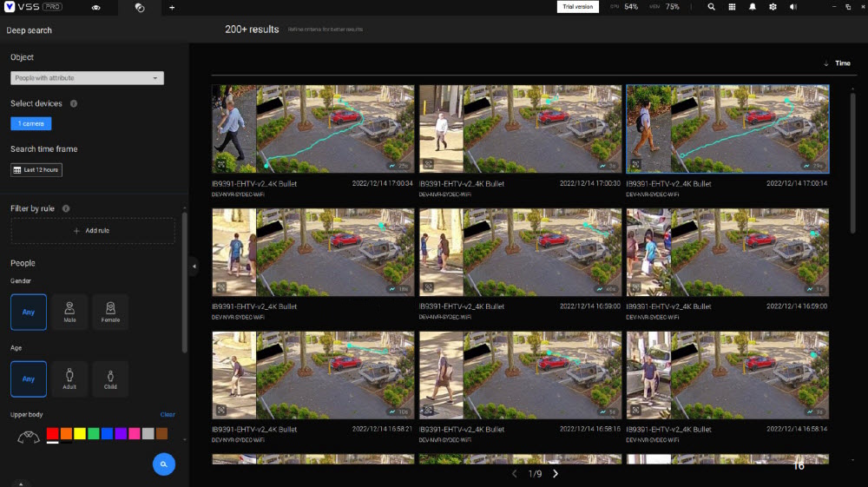Viewport: 868px width, 487px height.
Task: Select Male gender filter
Action: click(x=69, y=312)
